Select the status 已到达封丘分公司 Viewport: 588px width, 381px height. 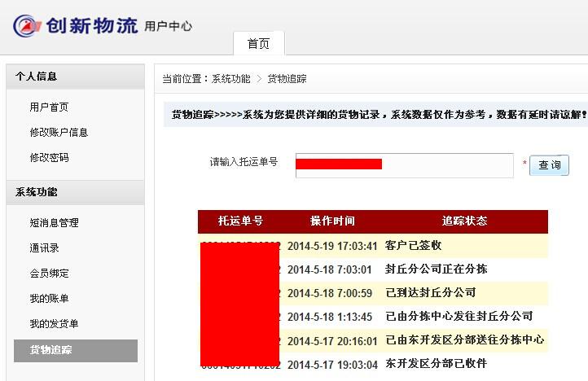(431, 292)
